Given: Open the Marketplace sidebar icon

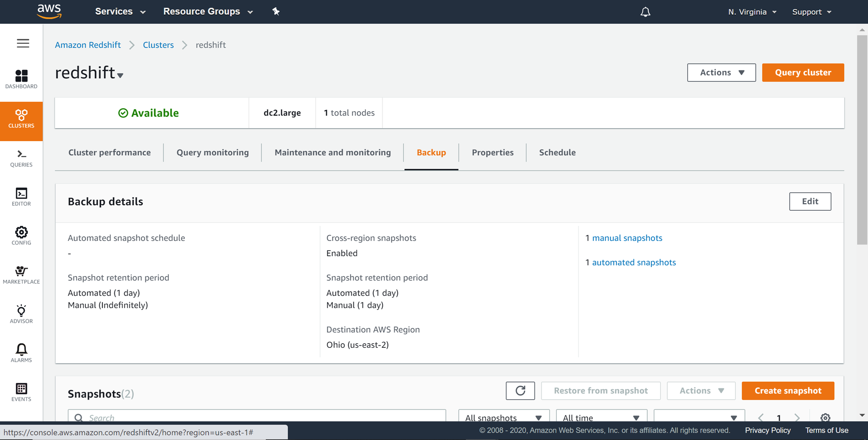Looking at the screenshot, I should pyautogui.click(x=21, y=275).
